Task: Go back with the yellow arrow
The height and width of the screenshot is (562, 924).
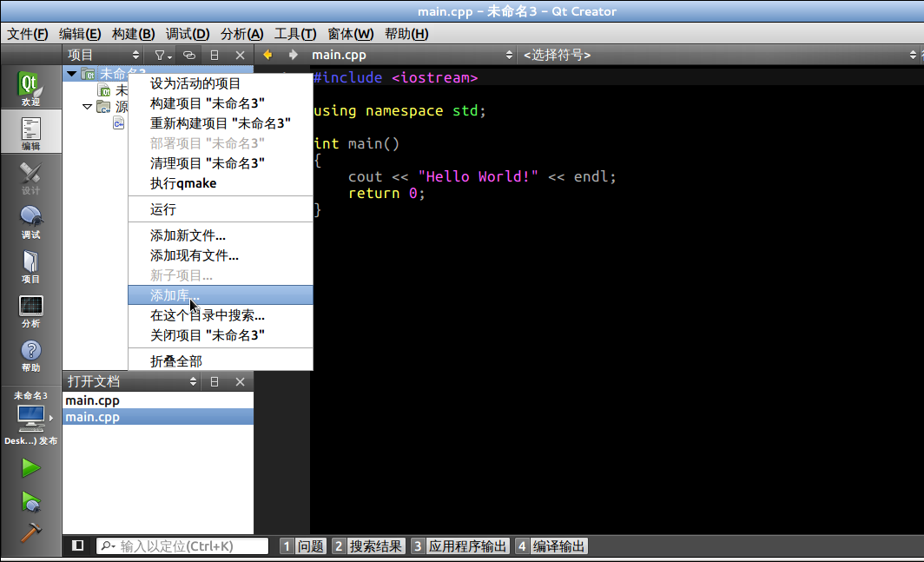Action: click(x=267, y=55)
